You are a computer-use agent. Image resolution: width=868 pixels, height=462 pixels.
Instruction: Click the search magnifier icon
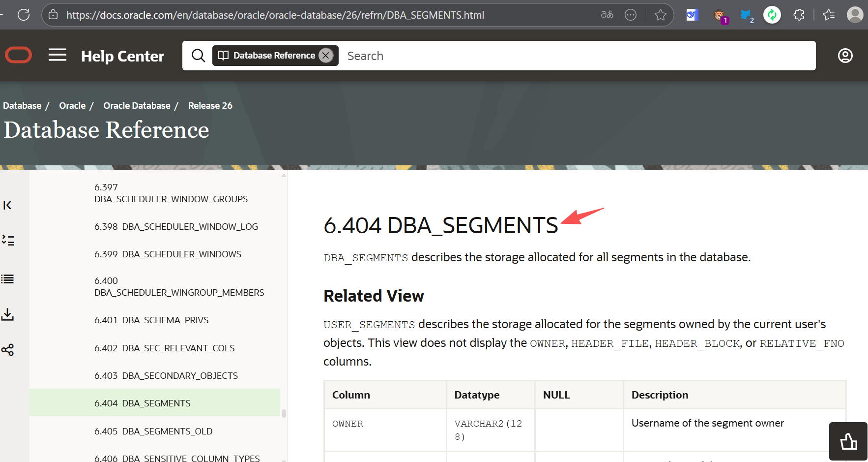198,56
